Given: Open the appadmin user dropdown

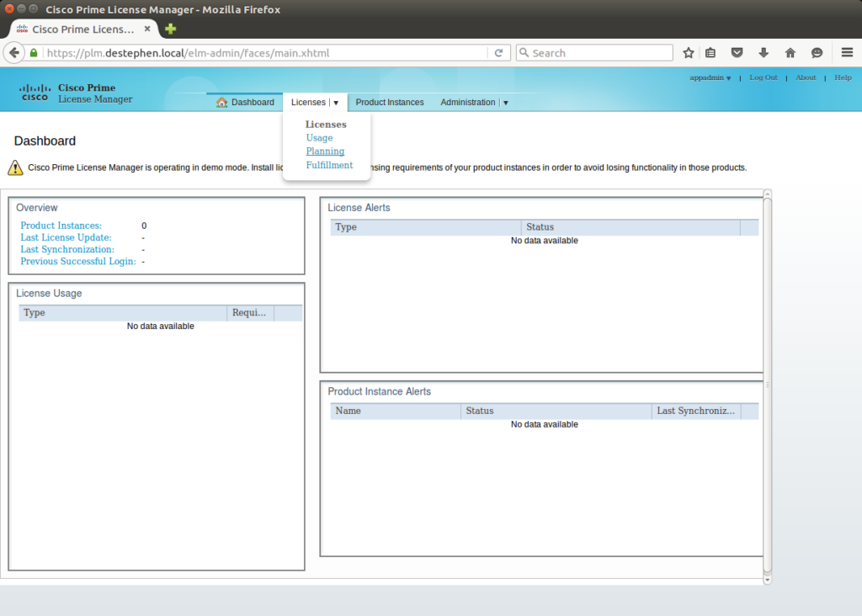Looking at the screenshot, I should tap(710, 77).
